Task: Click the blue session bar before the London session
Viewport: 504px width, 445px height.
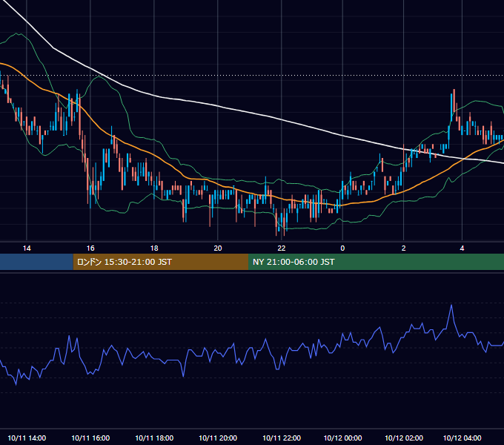Action: click(x=36, y=262)
